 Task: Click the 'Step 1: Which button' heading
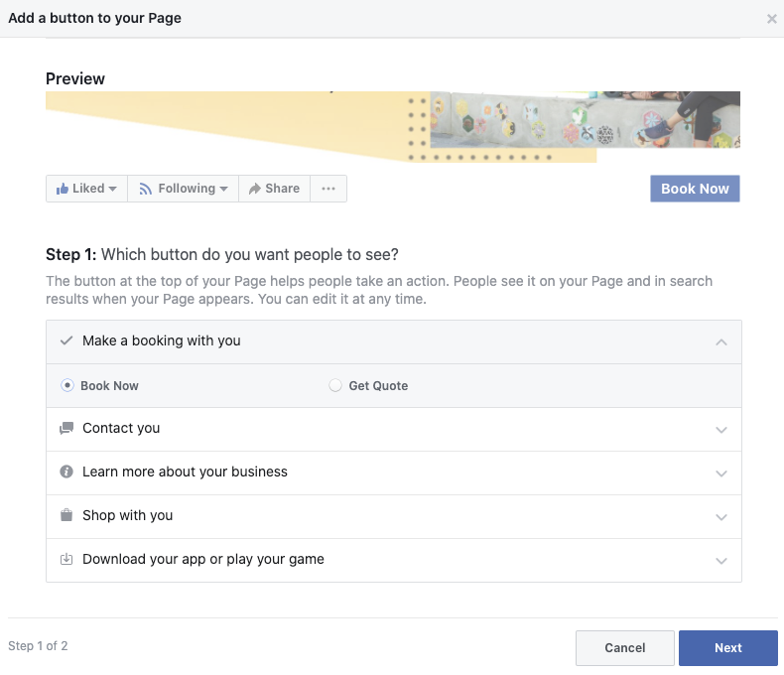(x=222, y=254)
